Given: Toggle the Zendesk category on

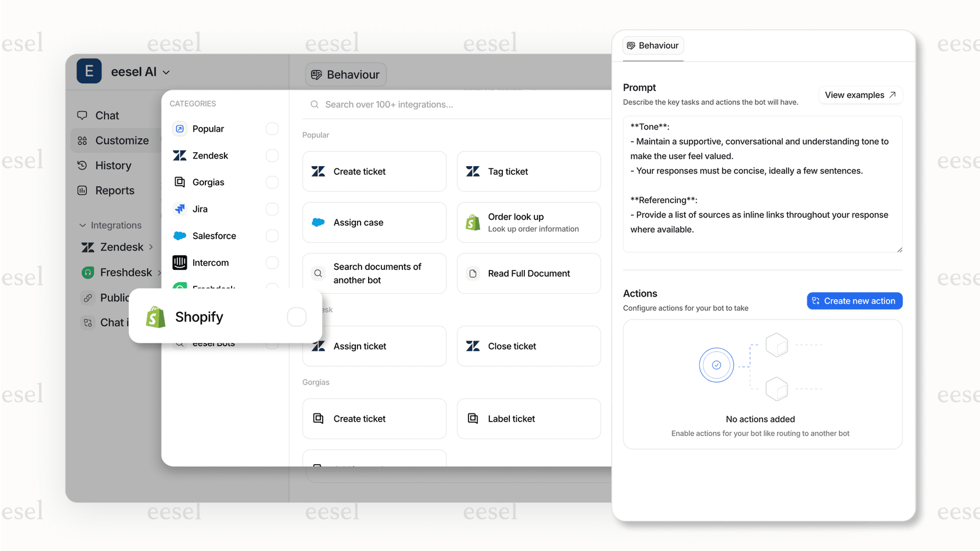Looking at the screenshot, I should click(272, 155).
